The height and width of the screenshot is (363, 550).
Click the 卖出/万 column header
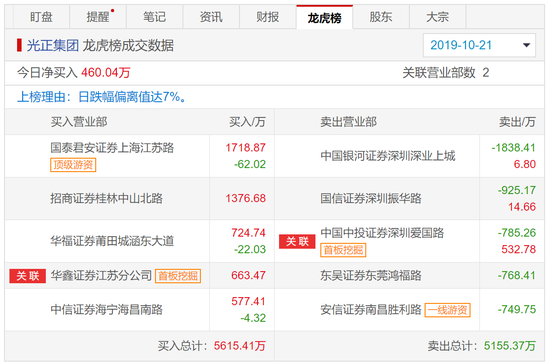click(x=517, y=122)
